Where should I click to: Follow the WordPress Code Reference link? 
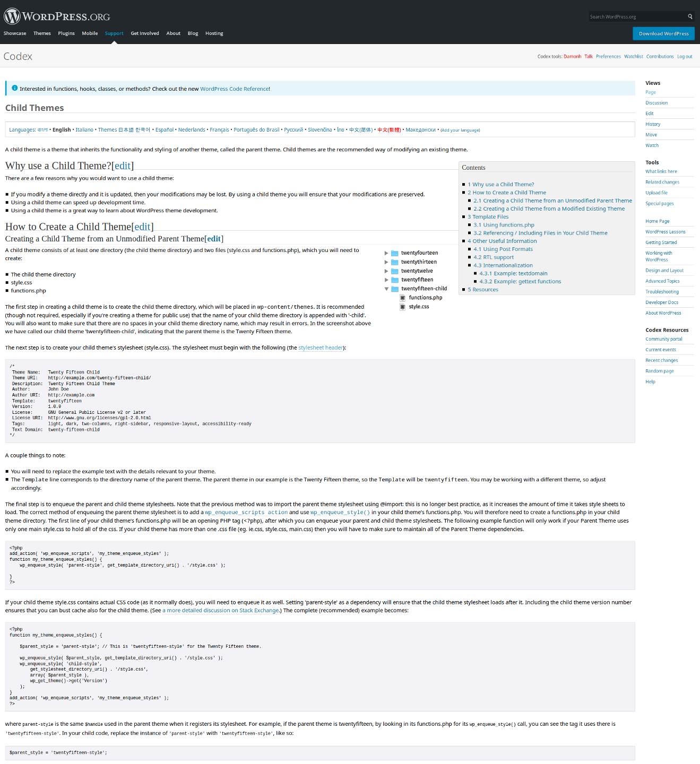point(234,89)
